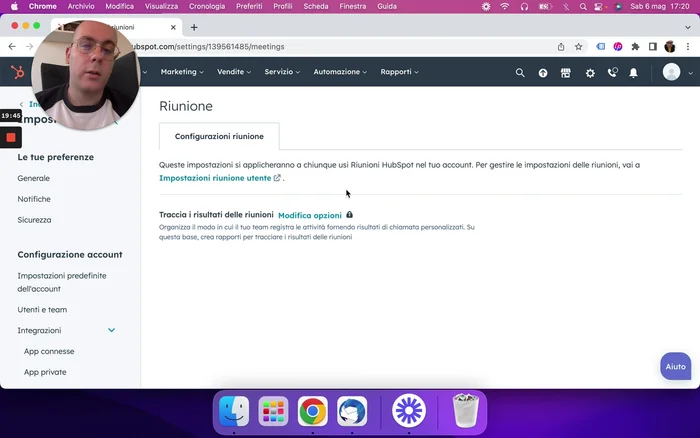Open Thunderbird in the Dock
This screenshot has width=700, height=438.
[x=352, y=411]
